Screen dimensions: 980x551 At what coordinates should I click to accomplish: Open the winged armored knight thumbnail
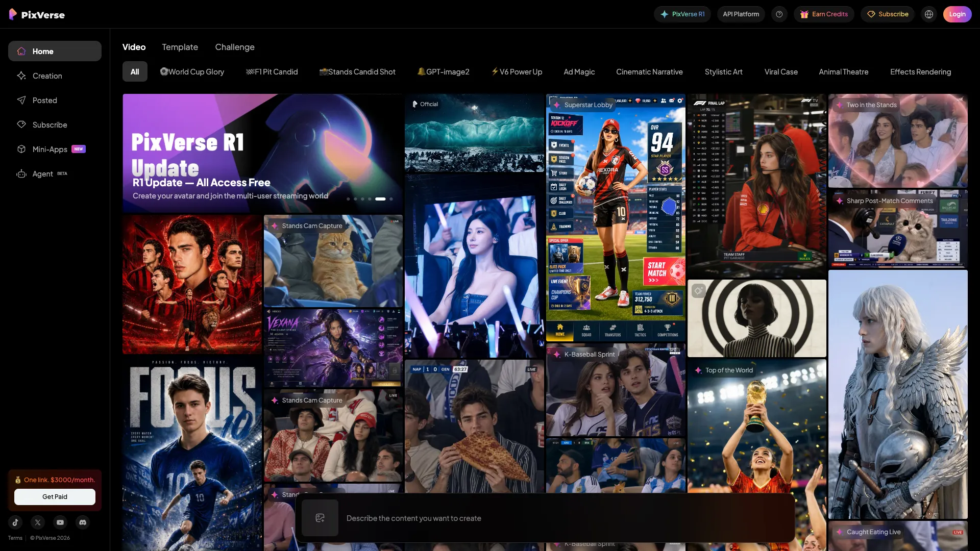(x=898, y=394)
